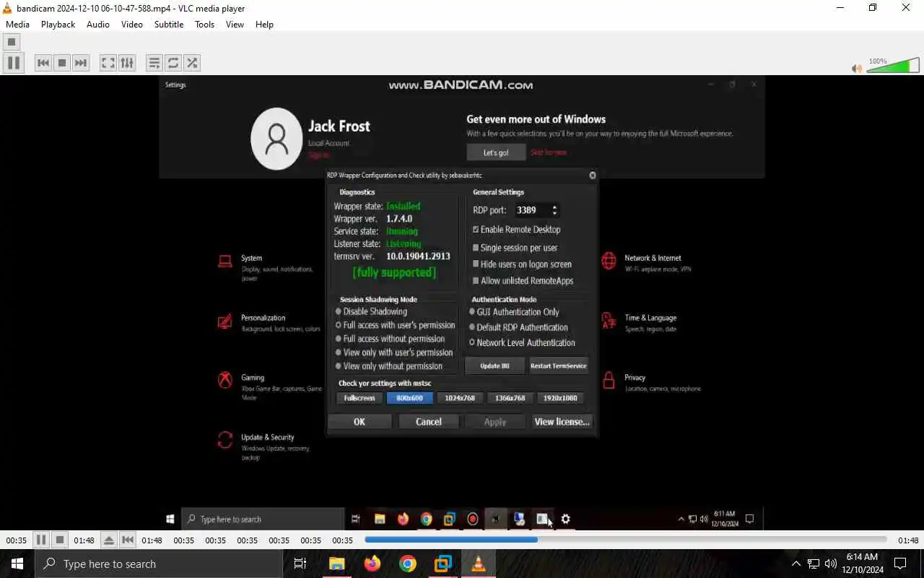
Task: Open the Media menu
Action: (x=17, y=24)
